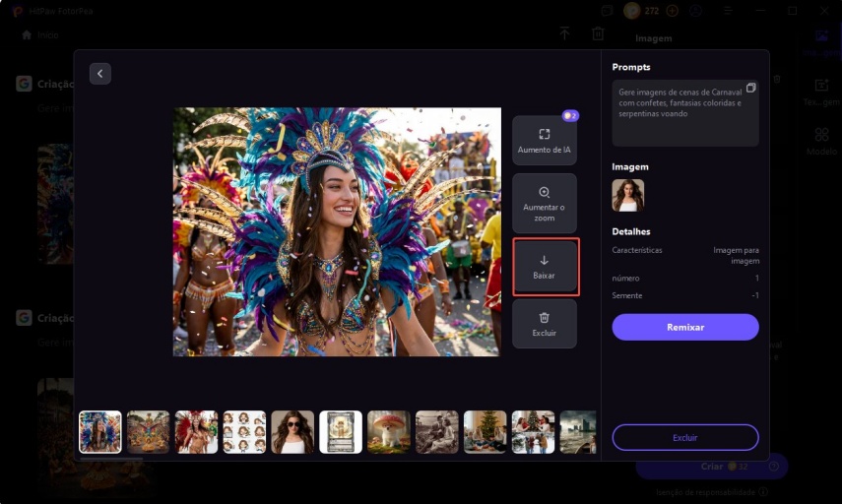This screenshot has height=504, width=842.
Task: Click the help question mark near Criar
Action: pos(774,467)
